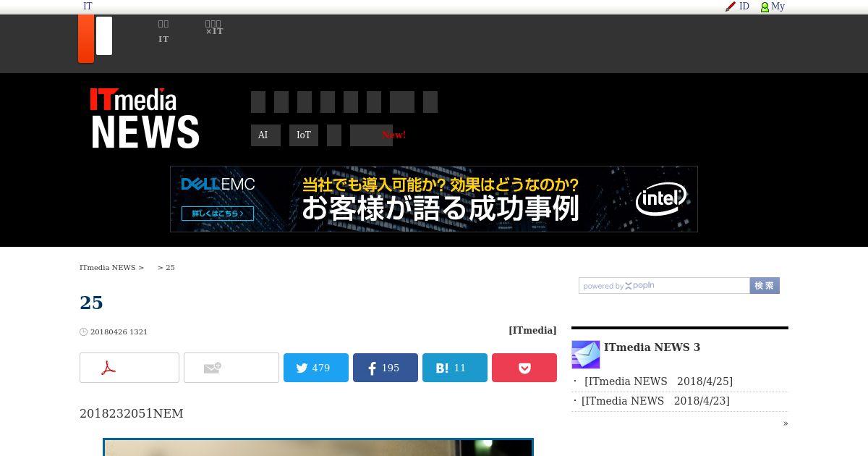Screen dimensions: 868x456
Task: Click the date text 20180426 1321
Action: [119, 332]
